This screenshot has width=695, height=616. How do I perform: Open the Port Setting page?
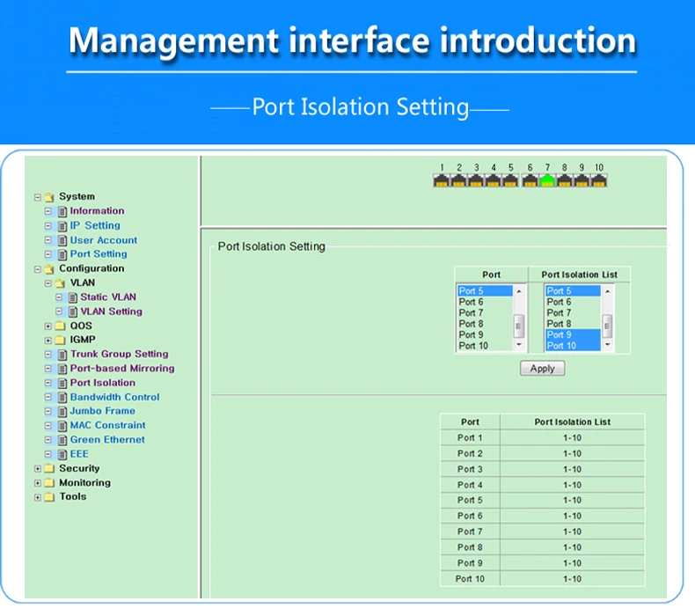coord(99,254)
